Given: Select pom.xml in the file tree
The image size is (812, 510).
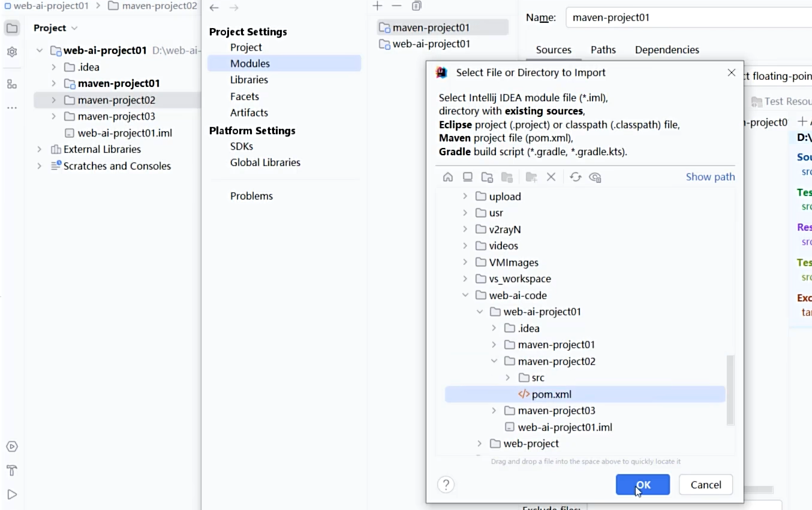Looking at the screenshot, I should [x=585, y=394].
